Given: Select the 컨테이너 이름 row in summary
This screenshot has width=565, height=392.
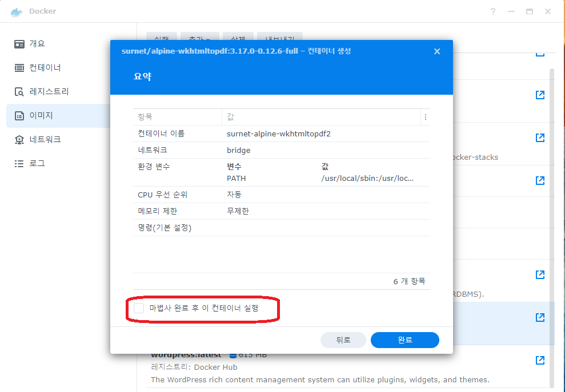Looking at the screenshot, I should click(x=281, y=134).
